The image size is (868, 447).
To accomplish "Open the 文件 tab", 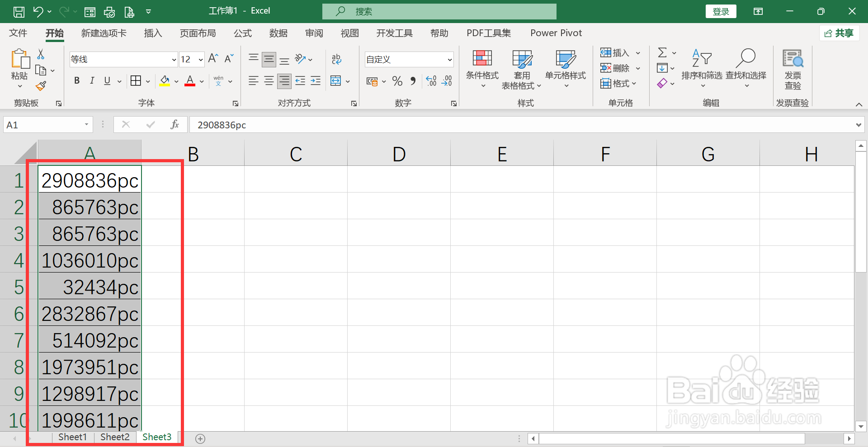I will click(x=18, y=33).
